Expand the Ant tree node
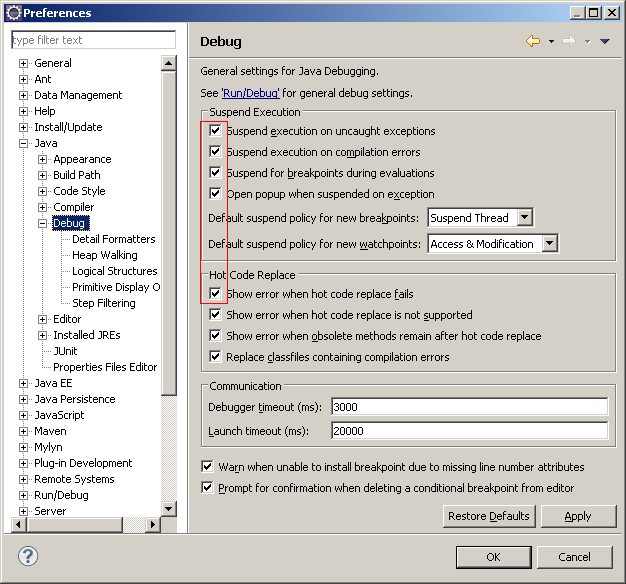 click(23, 79)
